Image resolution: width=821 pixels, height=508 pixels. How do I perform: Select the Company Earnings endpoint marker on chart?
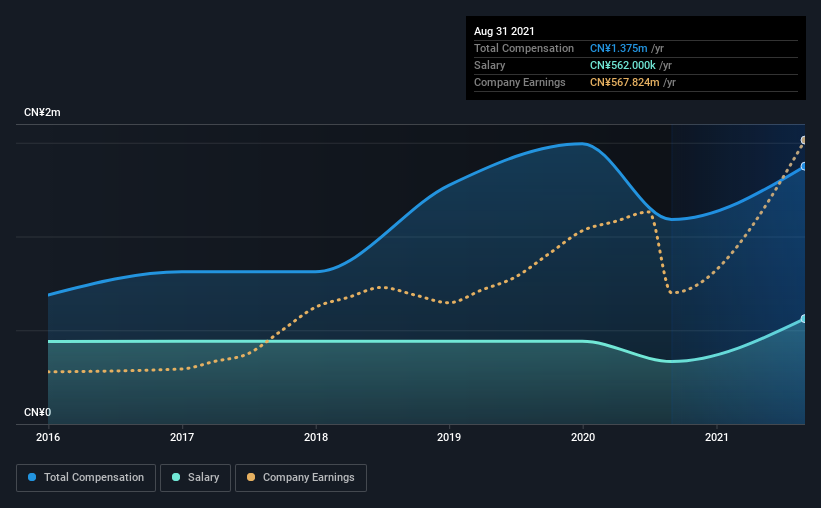(804, 140)
